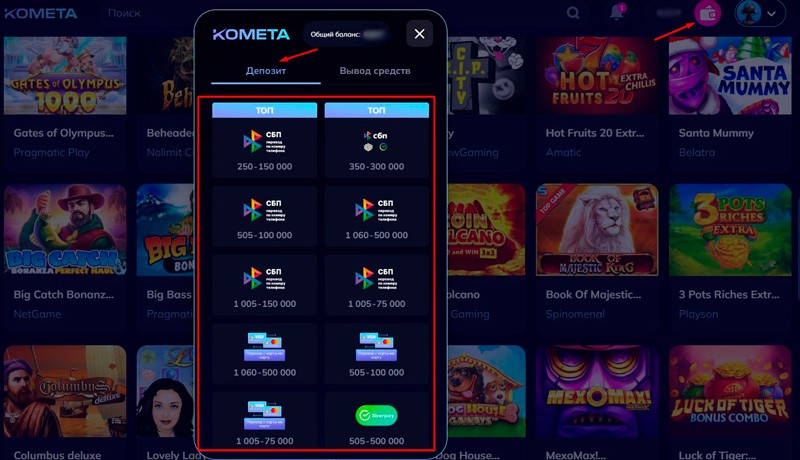Choose СБП option 505-100 000
Screen dimensions: 800x460
[264, 217]
